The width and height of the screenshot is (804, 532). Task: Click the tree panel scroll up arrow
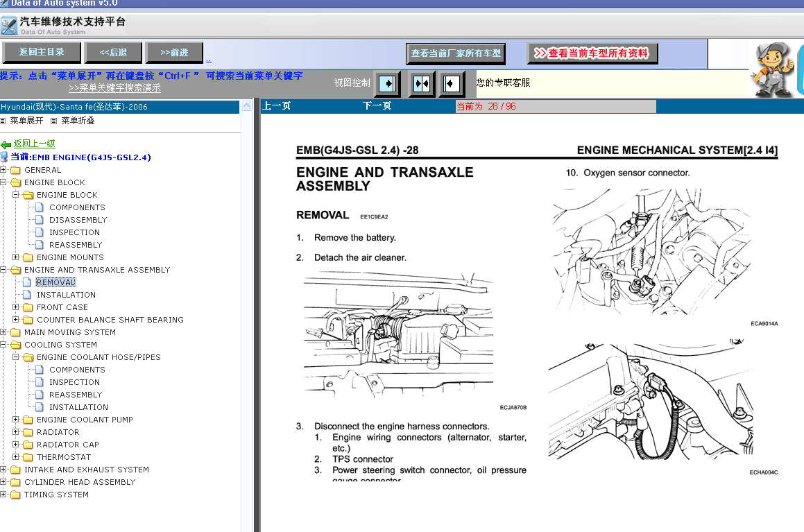point(247,105)
